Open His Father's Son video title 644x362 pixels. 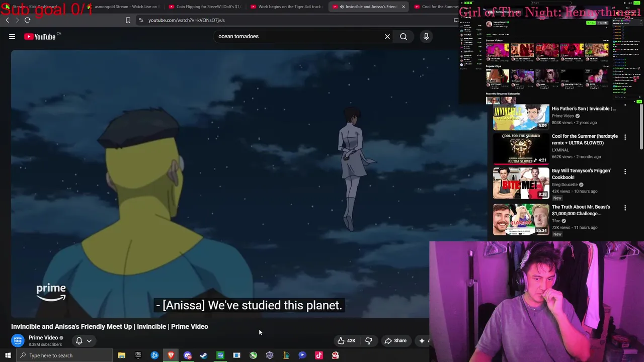pos(584,109)
